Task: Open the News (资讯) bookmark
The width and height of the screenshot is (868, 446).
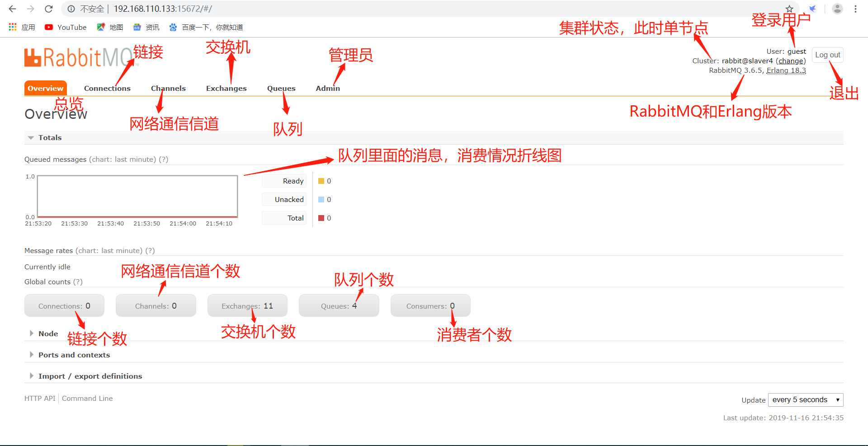Action: pyautogui.click(x=146, y=27)
